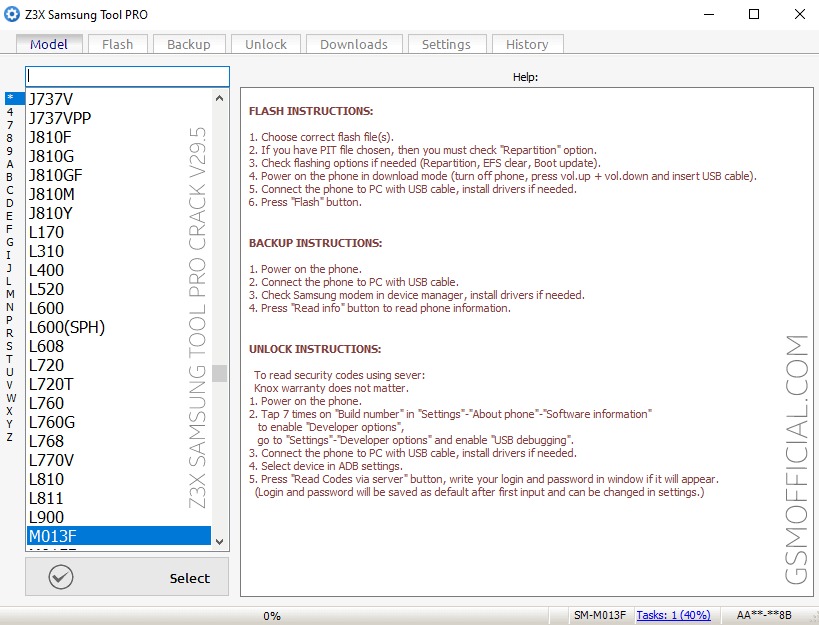Image resolution: width=819 pixels, height=625 pixels.
Task: Select model J810Y in list
Action: (x=119, y=213)
